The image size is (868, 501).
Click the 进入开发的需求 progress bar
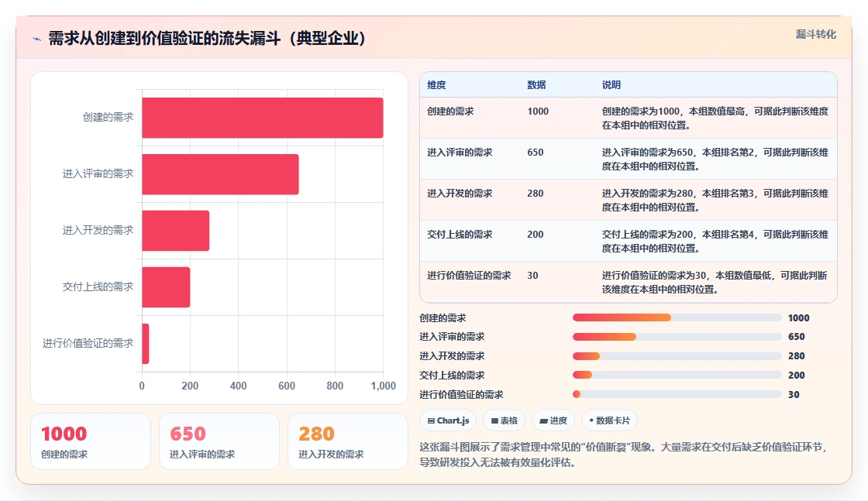pyautogui.click(x=677, y=356)
